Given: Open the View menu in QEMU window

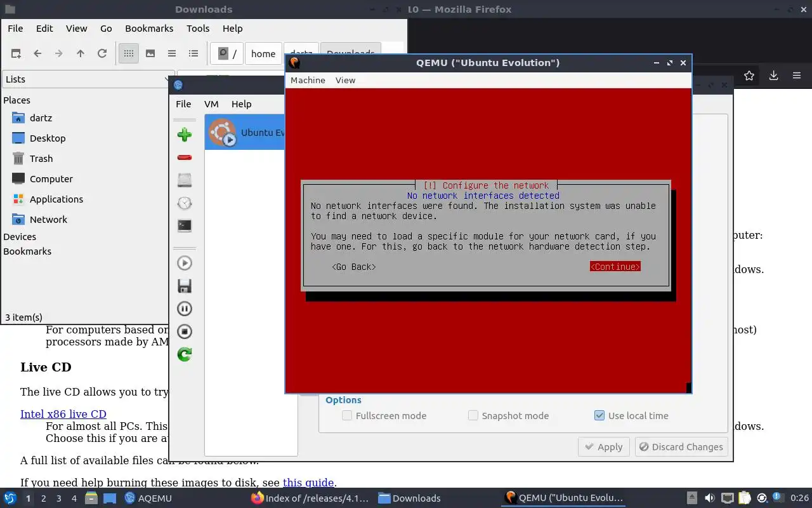Looking at the screenshot, I should [345, 80].
